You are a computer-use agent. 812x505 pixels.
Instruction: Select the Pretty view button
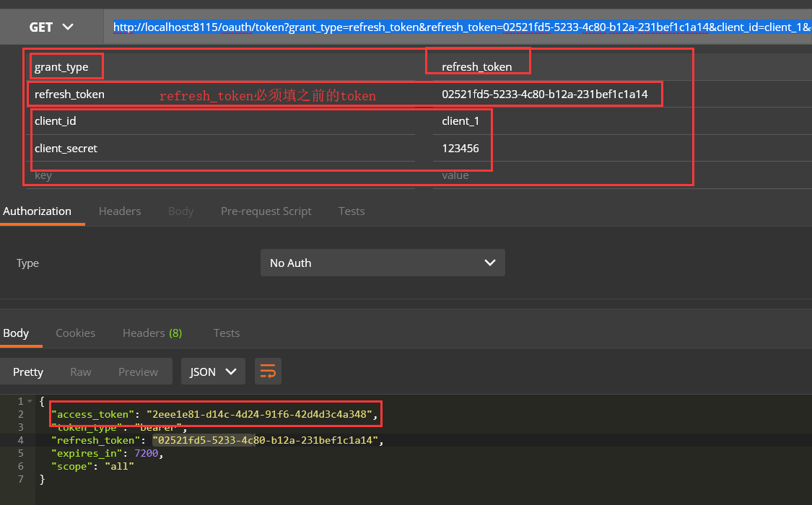pyautogui.click(x=28, y=372)
